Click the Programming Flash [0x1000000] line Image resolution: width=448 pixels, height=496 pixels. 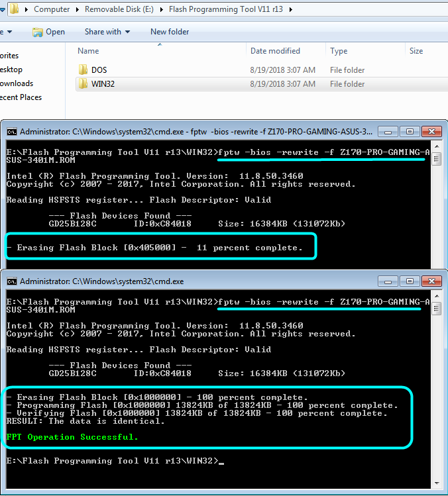pyautogui.click(x=202, y=405)
